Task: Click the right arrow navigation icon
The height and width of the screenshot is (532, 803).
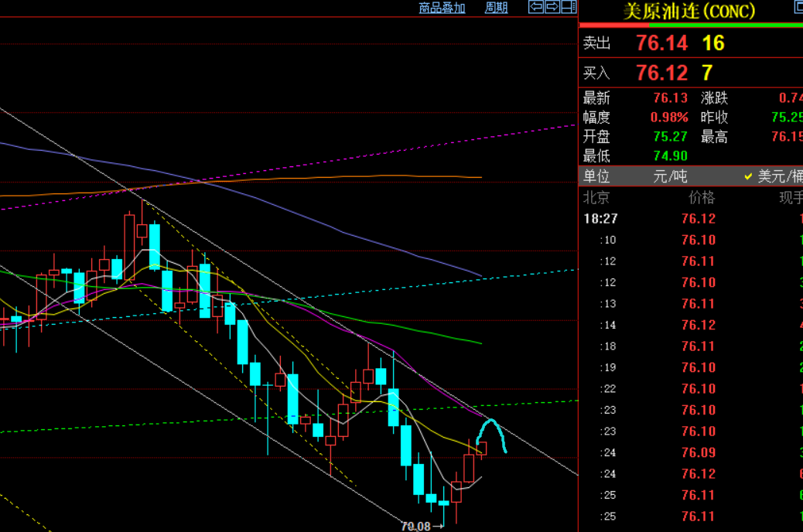Action: pos(552,8)
